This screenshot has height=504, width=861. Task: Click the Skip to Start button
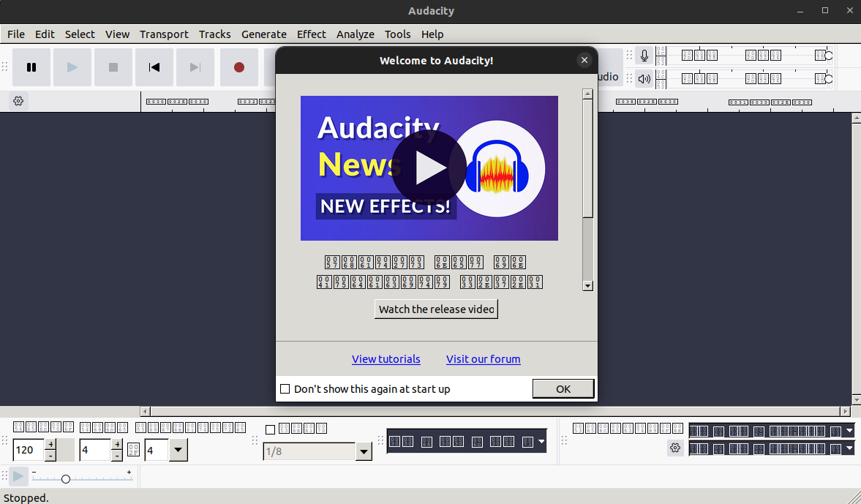(x=154, y=67)
